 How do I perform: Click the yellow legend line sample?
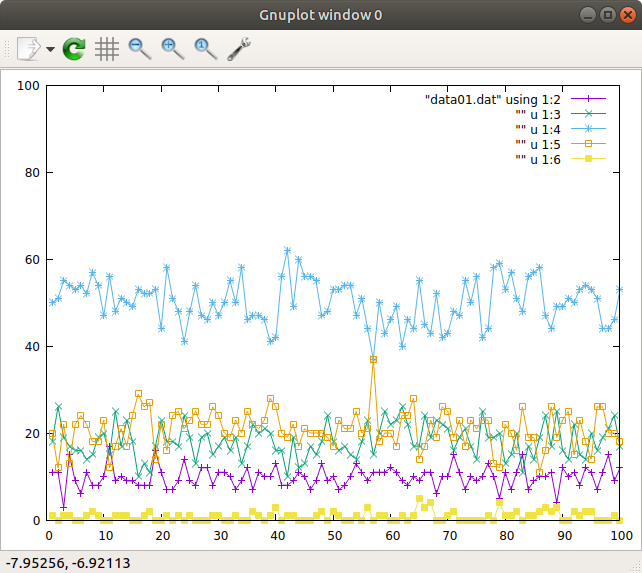click(588, 159)
